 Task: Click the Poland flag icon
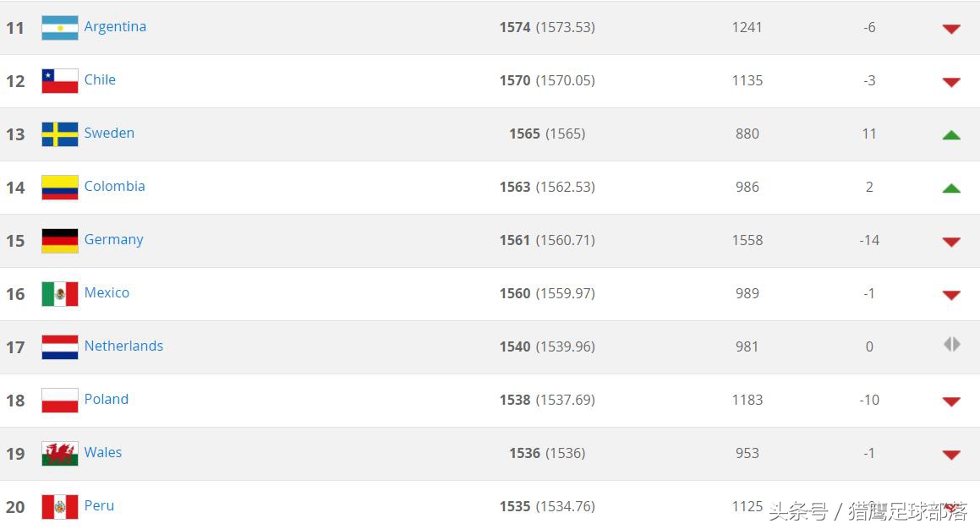[x=60, y=401]
